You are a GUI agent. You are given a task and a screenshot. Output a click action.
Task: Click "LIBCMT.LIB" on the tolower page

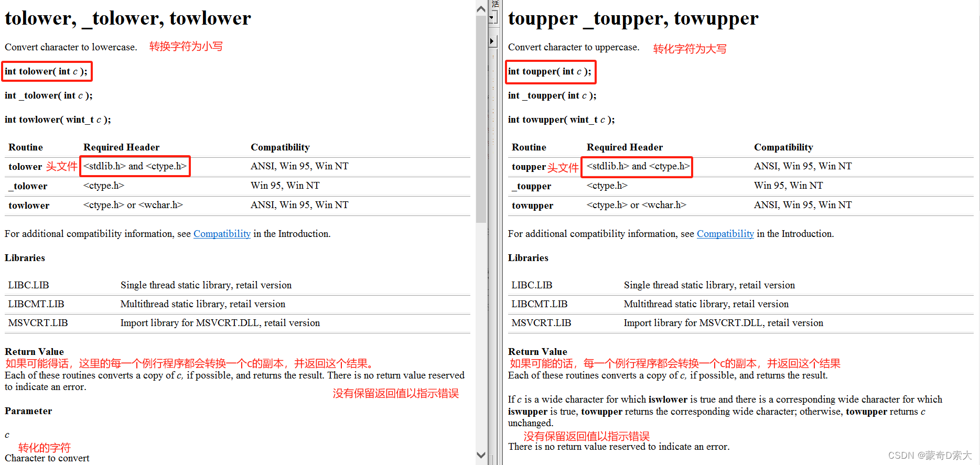[x=36, y=304]
